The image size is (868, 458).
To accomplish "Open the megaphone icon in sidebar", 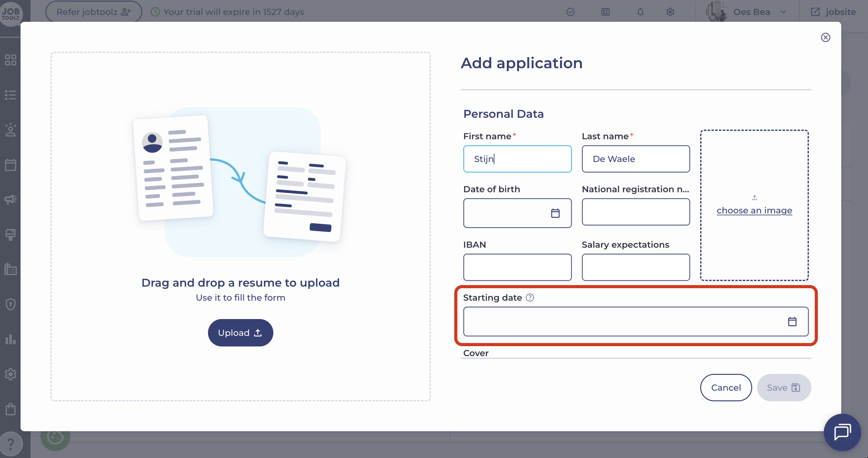I will point(11,199).
